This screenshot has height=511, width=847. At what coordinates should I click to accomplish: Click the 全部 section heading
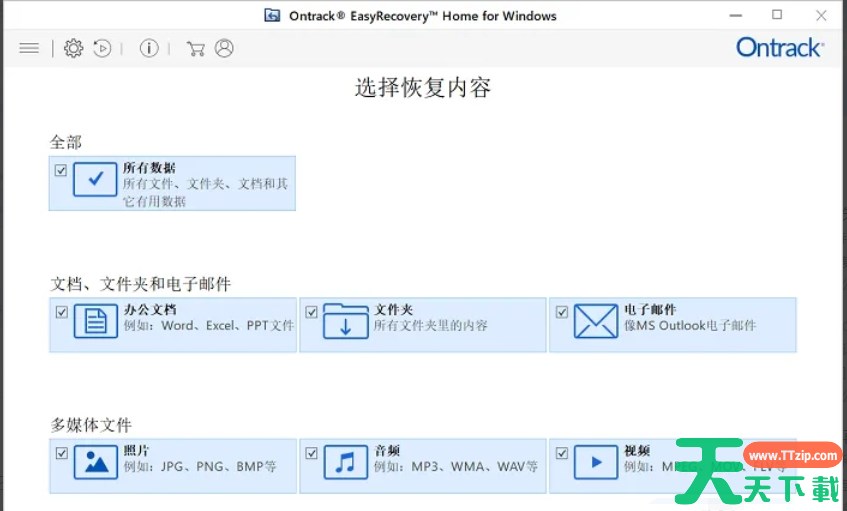coord(66,143)
